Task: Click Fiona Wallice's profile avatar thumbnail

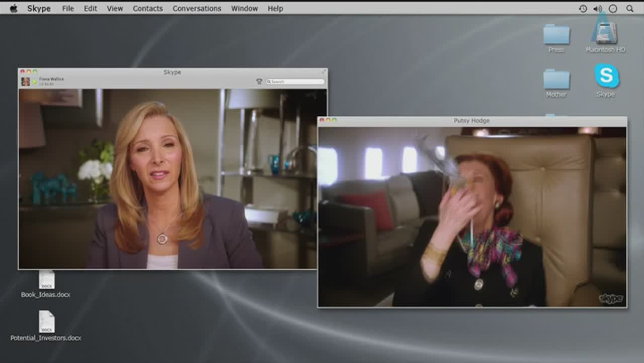Action: tap(25, 81)
